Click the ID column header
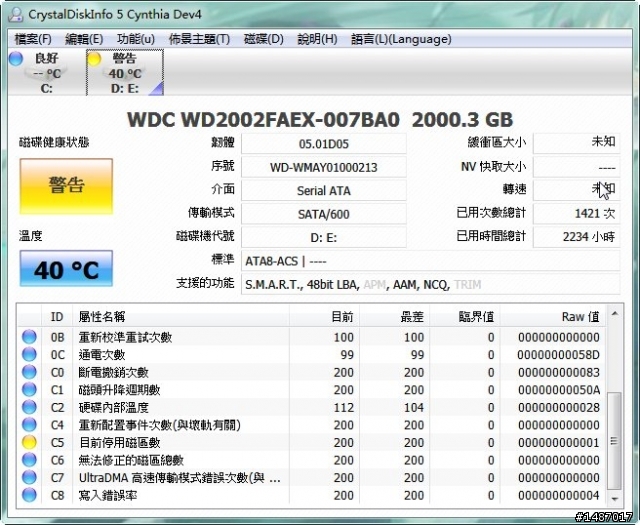 coord(57,316)
